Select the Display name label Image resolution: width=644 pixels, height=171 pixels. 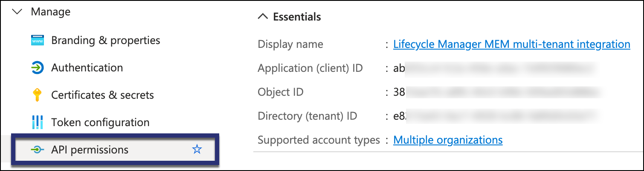pos(290,44)
